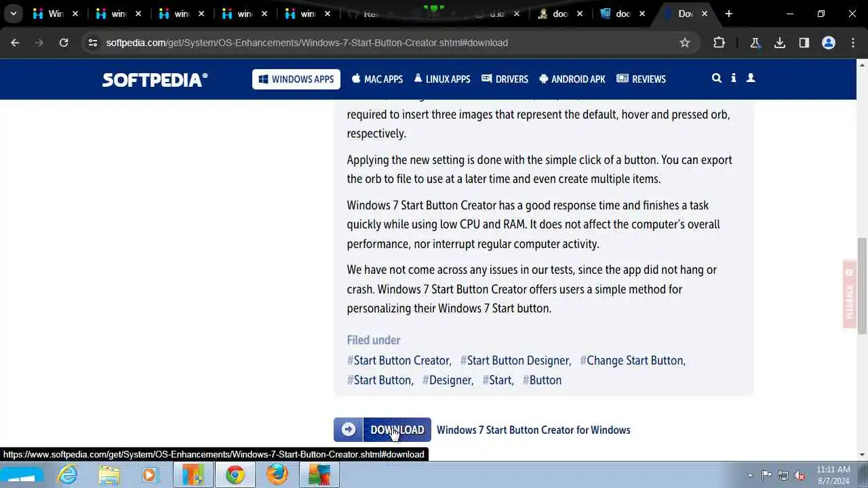
Task: Open Action Center flag icon in tray
Action: [x=766, y=475]
